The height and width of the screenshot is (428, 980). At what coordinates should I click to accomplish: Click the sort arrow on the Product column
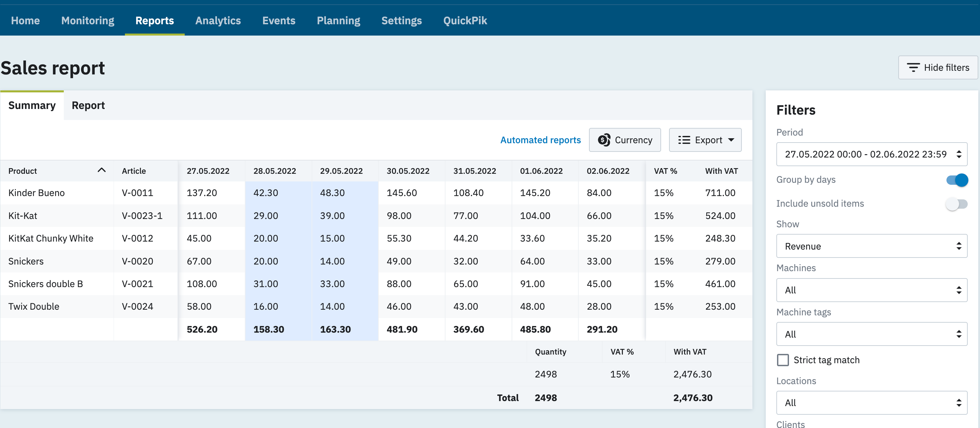coord(101,170)
